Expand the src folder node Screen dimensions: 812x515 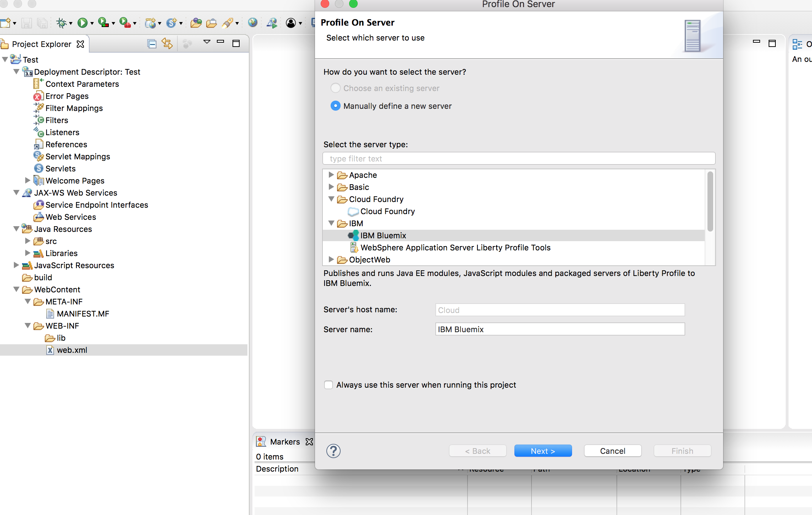coord(27,241)
